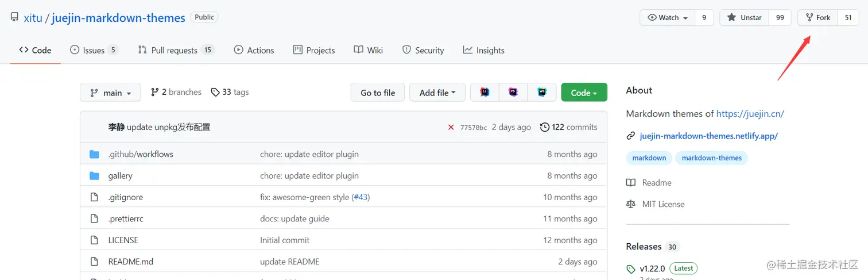Open the xitu owner link
868x280 pixels.
[33, 18]
